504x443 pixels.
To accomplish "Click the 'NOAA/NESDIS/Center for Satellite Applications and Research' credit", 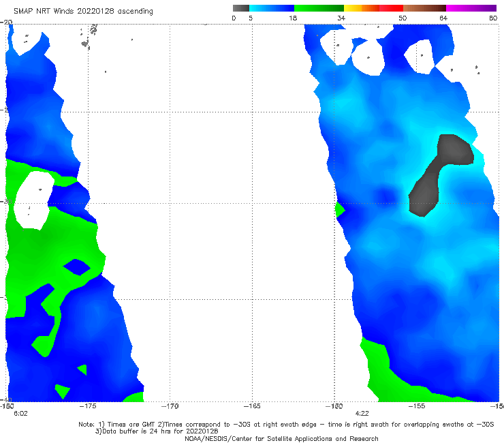I will pos(281,439).
